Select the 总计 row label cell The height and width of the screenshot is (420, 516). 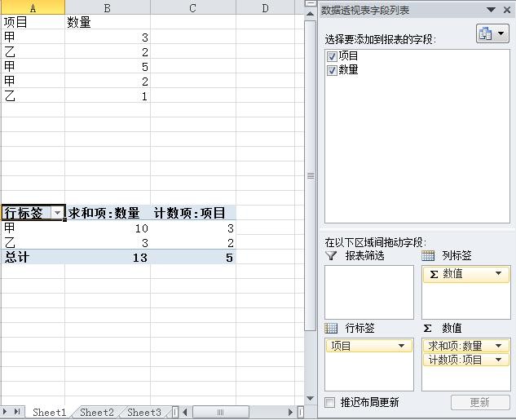(33, 257)
